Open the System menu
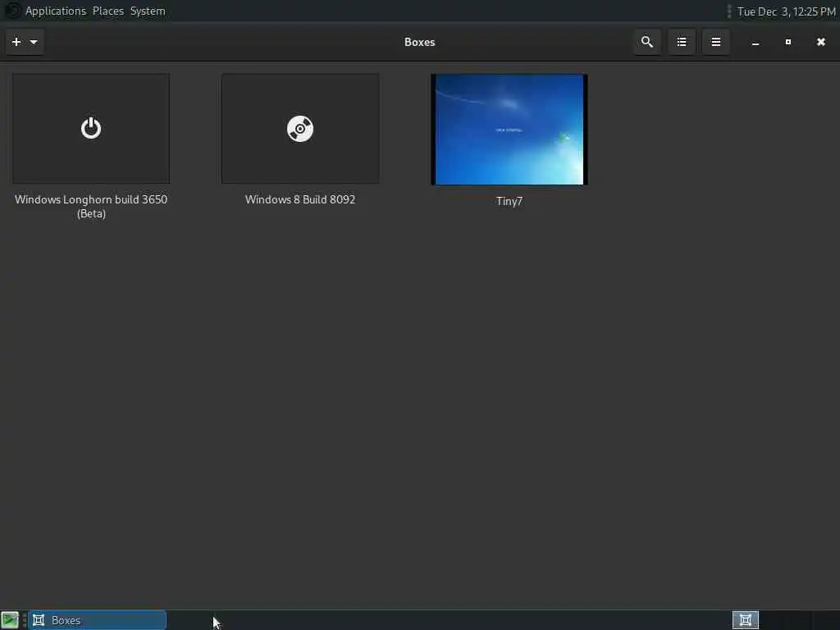 (x=148, y=11)
